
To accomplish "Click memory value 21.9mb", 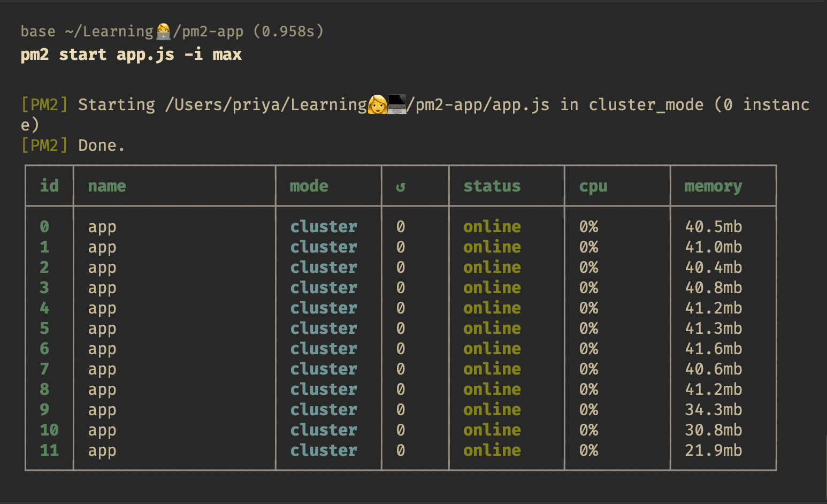I will pyautogui.click(x=714, y=450).
